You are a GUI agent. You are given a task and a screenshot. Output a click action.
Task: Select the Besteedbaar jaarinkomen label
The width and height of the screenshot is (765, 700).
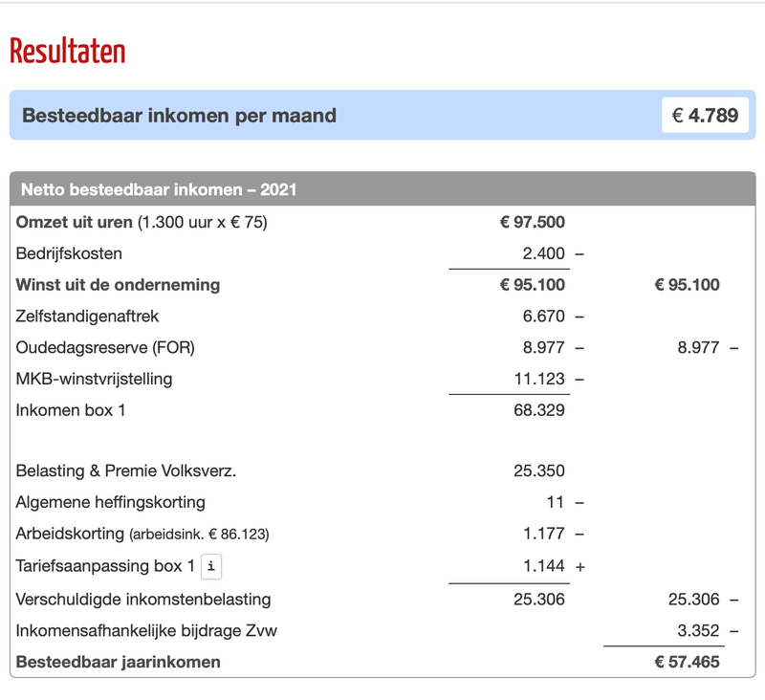(118, 662)
